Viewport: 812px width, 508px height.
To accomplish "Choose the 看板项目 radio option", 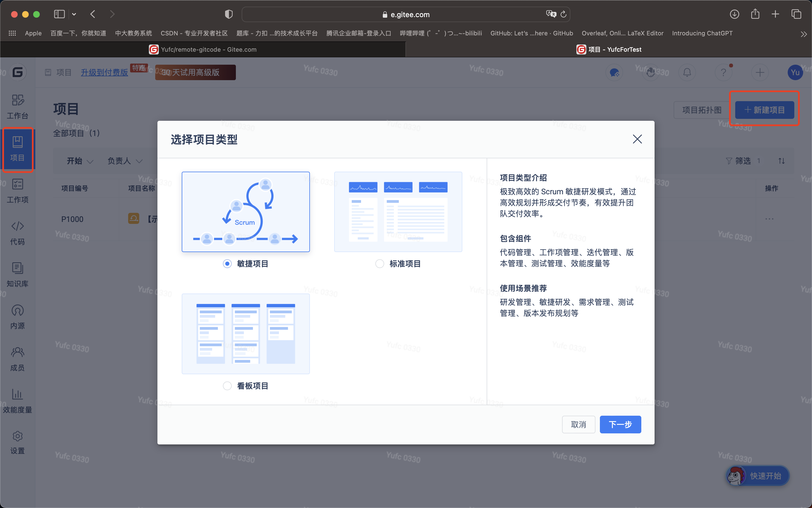I will click(227, 386).
